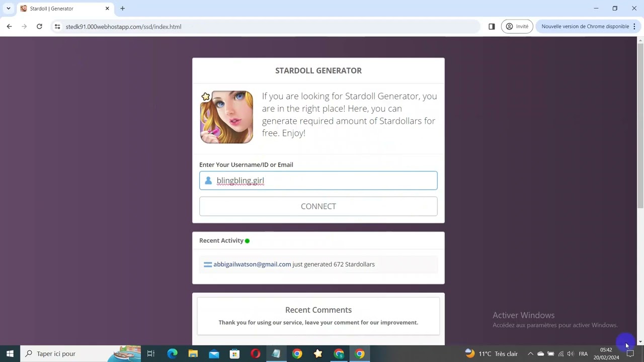Click the FRA language indicator
Image resolution: width=644 pixels, height=362 pixels.
coord(583,354)
